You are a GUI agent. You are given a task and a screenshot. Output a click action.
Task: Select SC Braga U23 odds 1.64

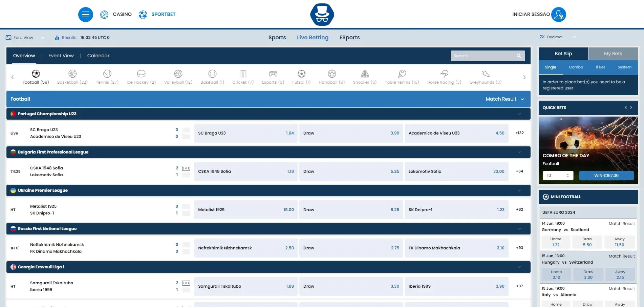[x=246, y=133]
